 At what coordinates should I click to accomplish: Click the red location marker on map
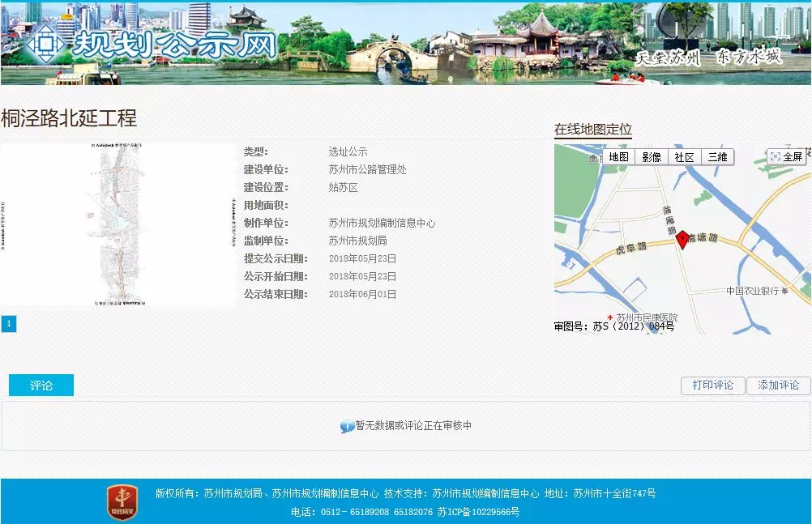pos(682,239)
